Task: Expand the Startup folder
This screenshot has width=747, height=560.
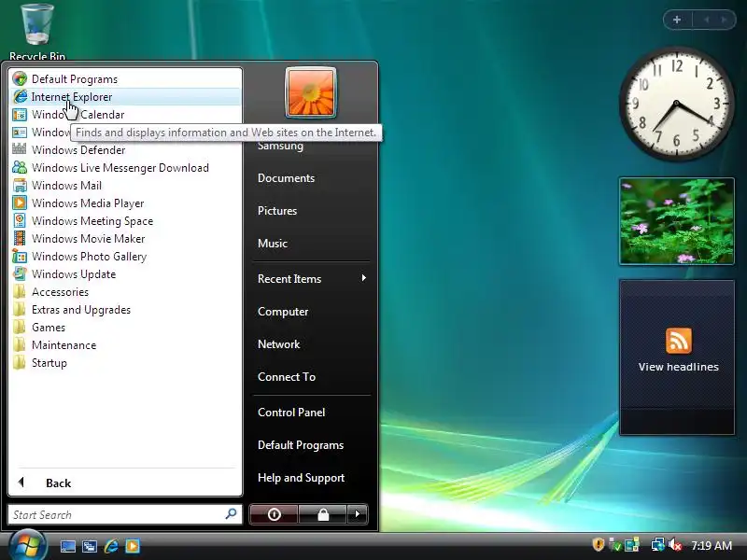Action: point(125,363)
